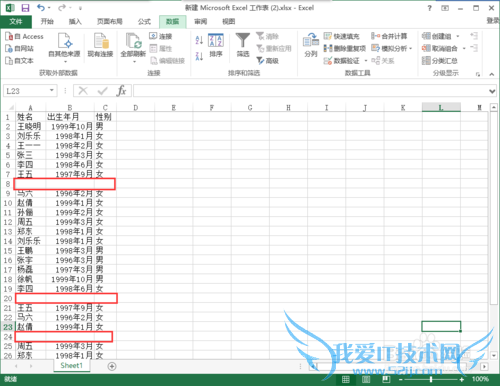Click the vertical scrollbar down arrow
This screenshot has width=500, height=386.
click(494, 356)
